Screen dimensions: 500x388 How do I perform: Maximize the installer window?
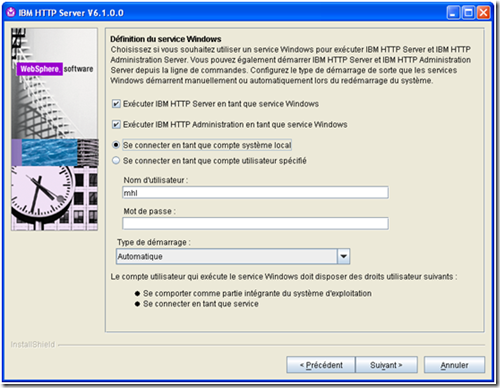468,13
